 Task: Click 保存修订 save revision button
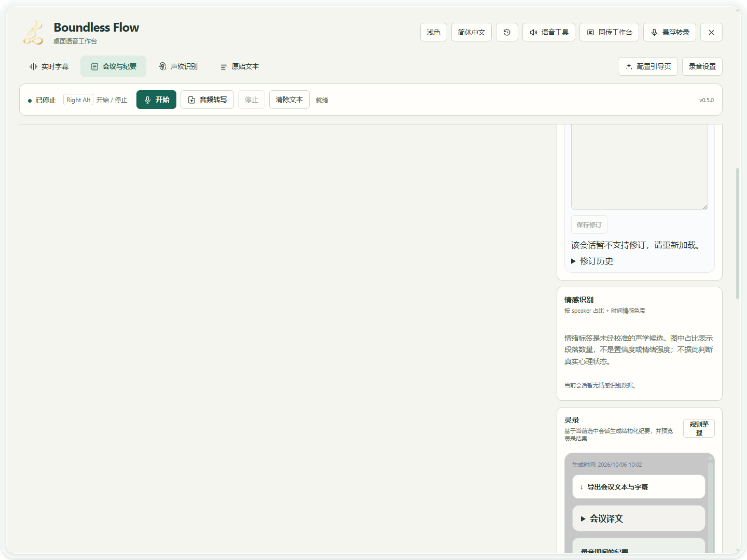[589, 225]
